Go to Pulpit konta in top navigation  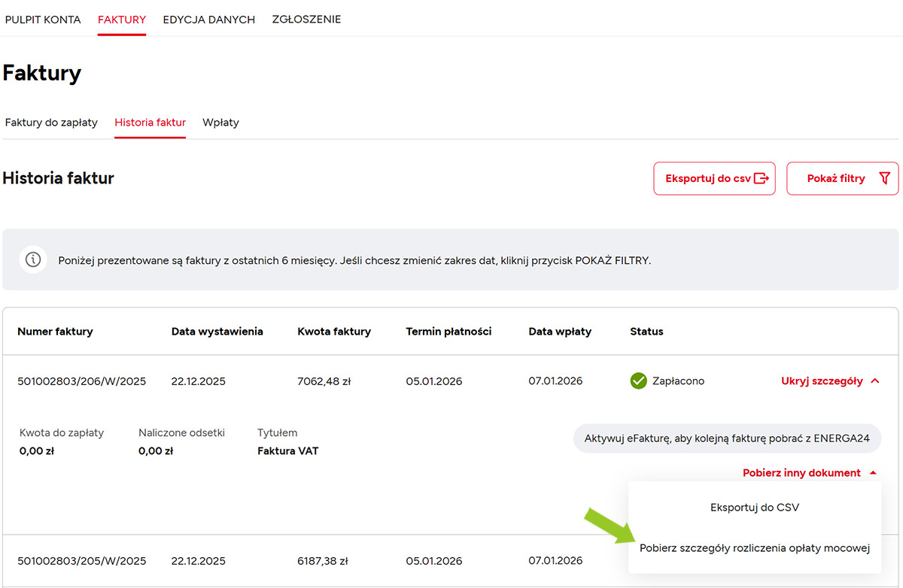[43, 20]
